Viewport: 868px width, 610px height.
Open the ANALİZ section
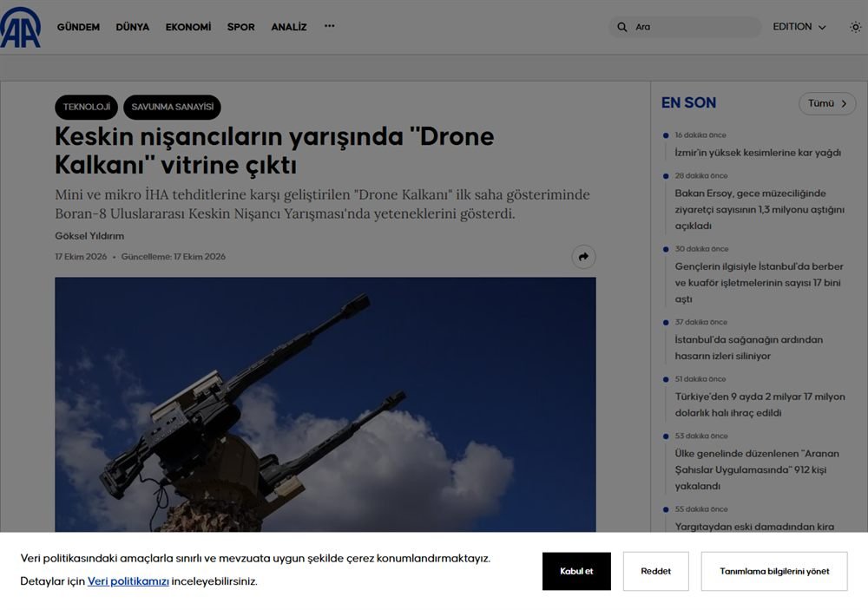pos(289,27)
